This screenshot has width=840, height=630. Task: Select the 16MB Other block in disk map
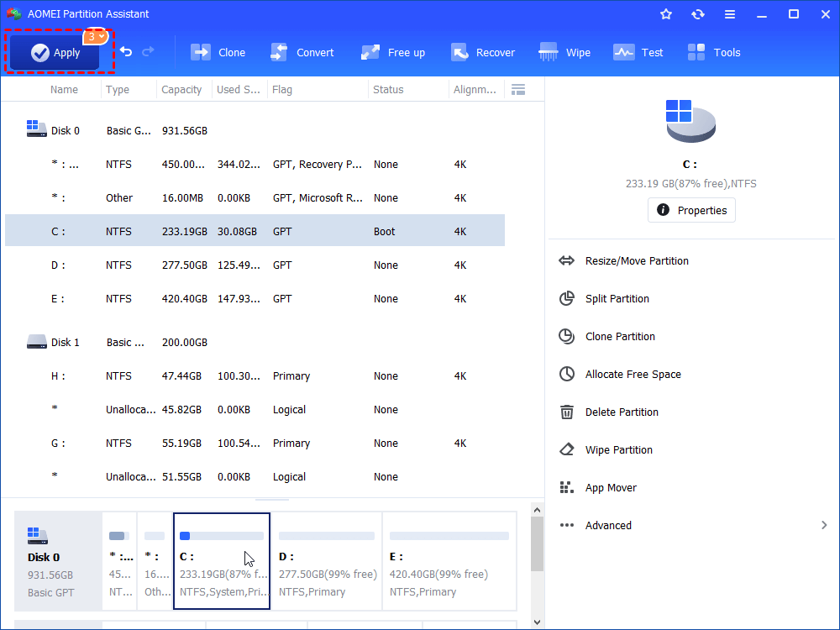(155, 561)
